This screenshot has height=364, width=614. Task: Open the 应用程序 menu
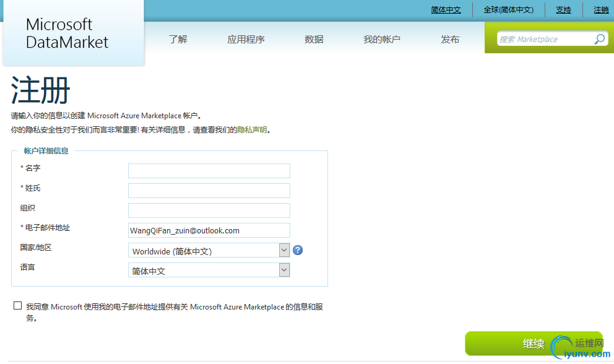(x=246, y=39)
